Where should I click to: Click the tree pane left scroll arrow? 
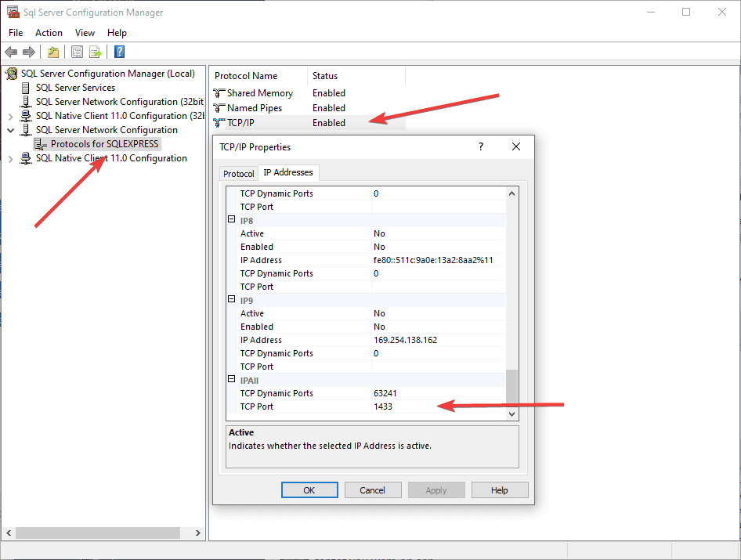click(9, 533)
